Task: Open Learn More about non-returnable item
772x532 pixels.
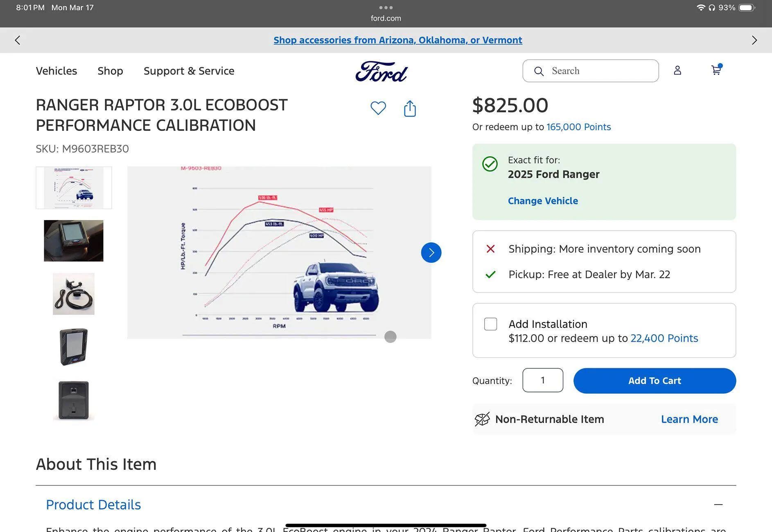Action: (x=689, y=419)
